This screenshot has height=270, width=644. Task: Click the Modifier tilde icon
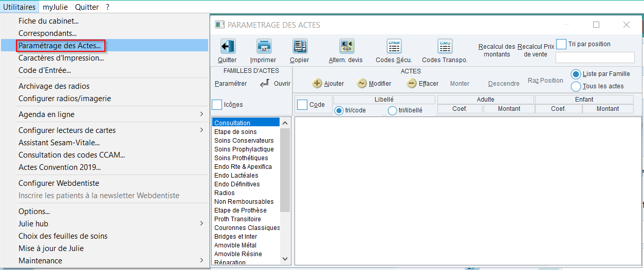pyautogui.click(x=362, y=83)
